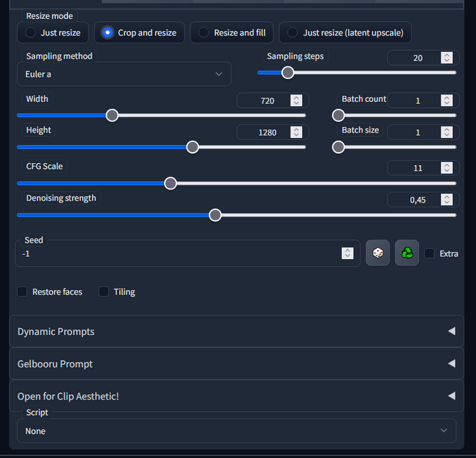The height and width of the screenshot is (458, 476).
Task: Click the Height slider handle
Action: point(192,147)
